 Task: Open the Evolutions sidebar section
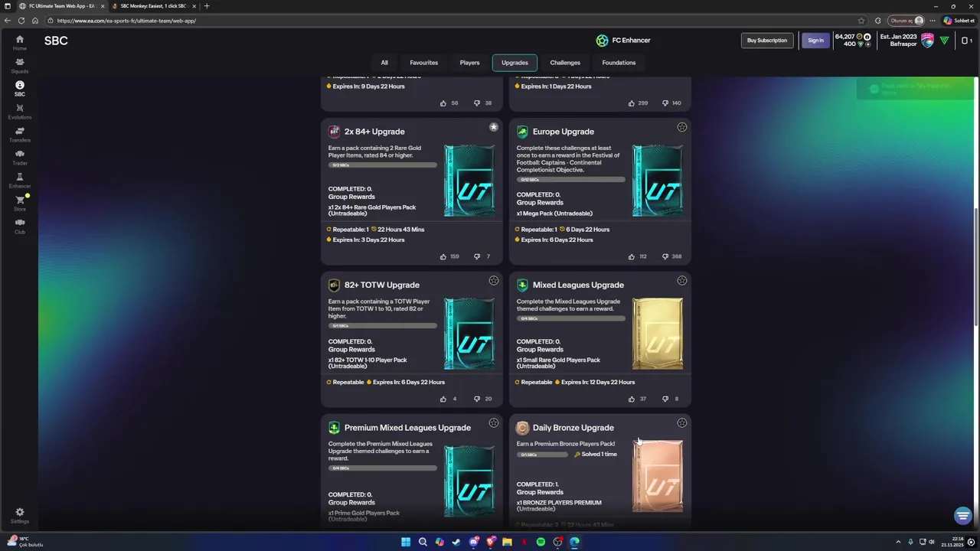pyautogui.click(x=19, y=112)
